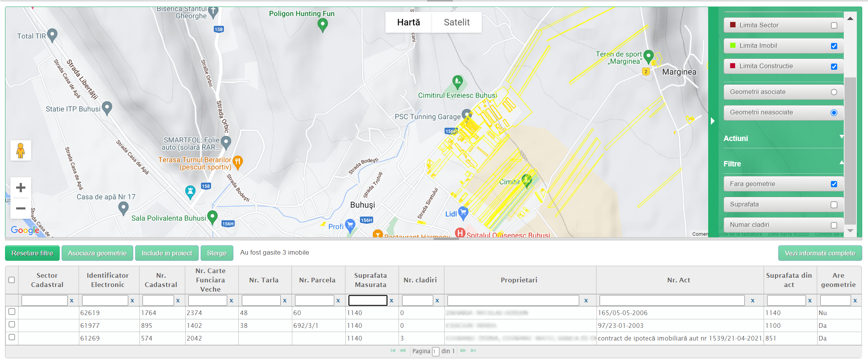868x359 pixels.
Task: Click the map zoom out minus icon
Action: tap(21, 208)
